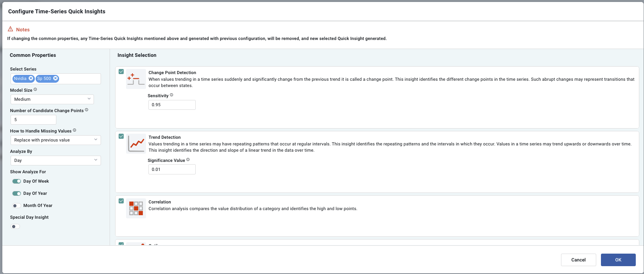This screenshot has height=274, width=644.
Task: Open the Model Size dropdown
Action: tap(52, 99)
